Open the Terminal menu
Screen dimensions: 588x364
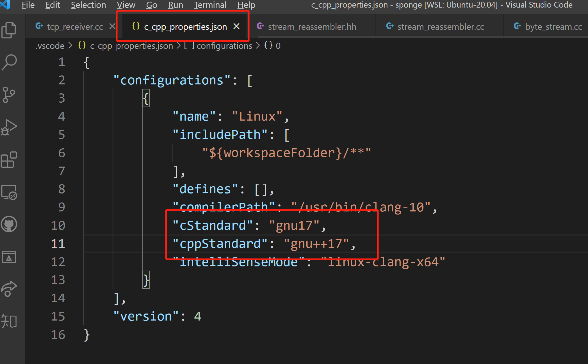(x=210, y=5)
